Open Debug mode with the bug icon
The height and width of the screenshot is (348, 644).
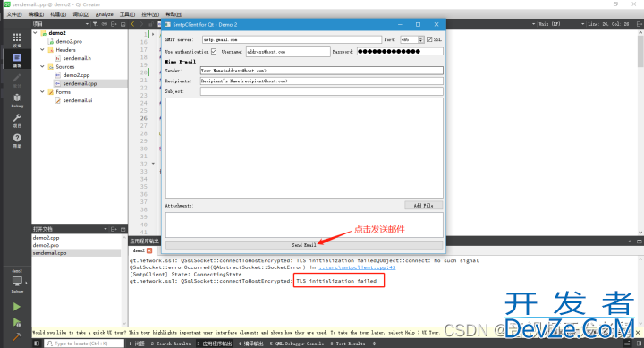pyautogui.click(x=17, y=100)
